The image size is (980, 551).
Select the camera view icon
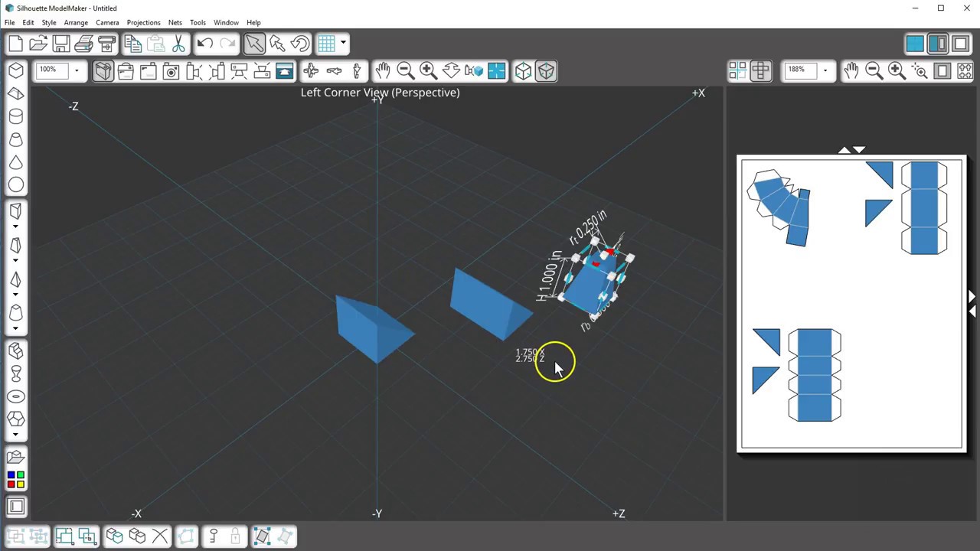click(x=171, y=71)
